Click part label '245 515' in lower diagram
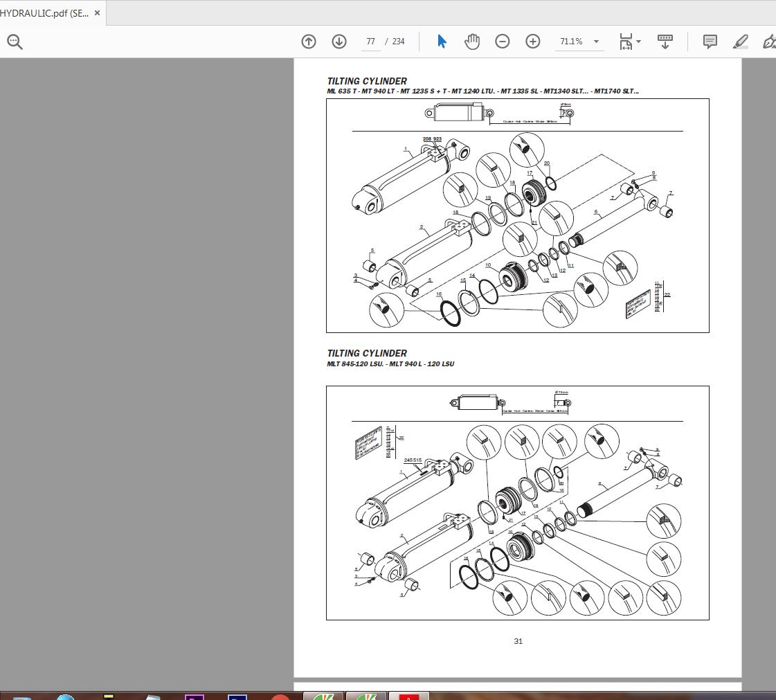 (x=413, y=460)
